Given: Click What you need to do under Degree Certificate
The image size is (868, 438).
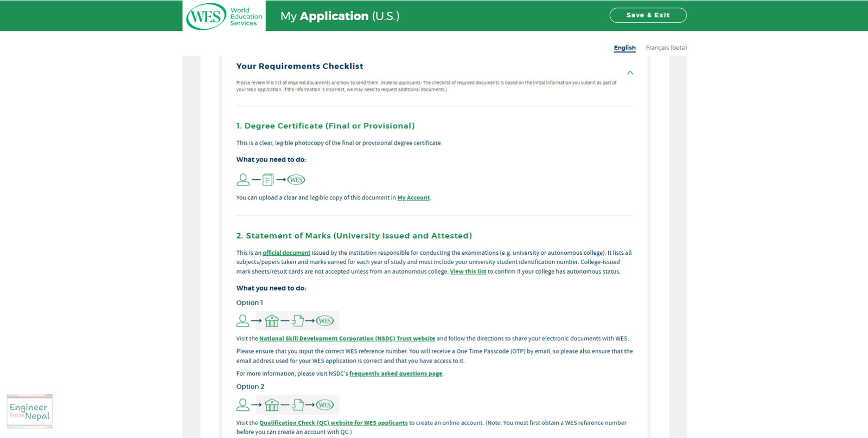Looking at the screenshot, I should [271, 160].
